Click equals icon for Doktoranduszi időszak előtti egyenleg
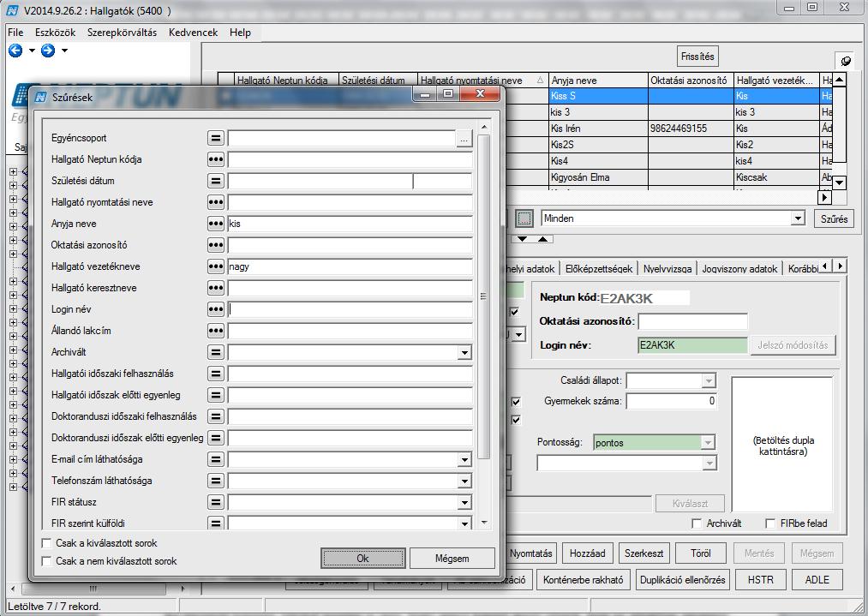Screen dimensions: 868x616 tap(215, 439)
